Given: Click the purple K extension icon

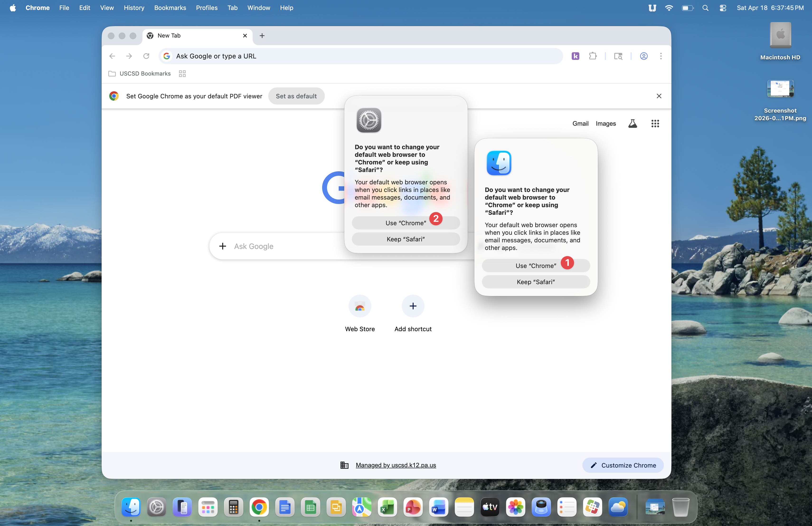Looking at the screenshot, I should click(576, 56).
